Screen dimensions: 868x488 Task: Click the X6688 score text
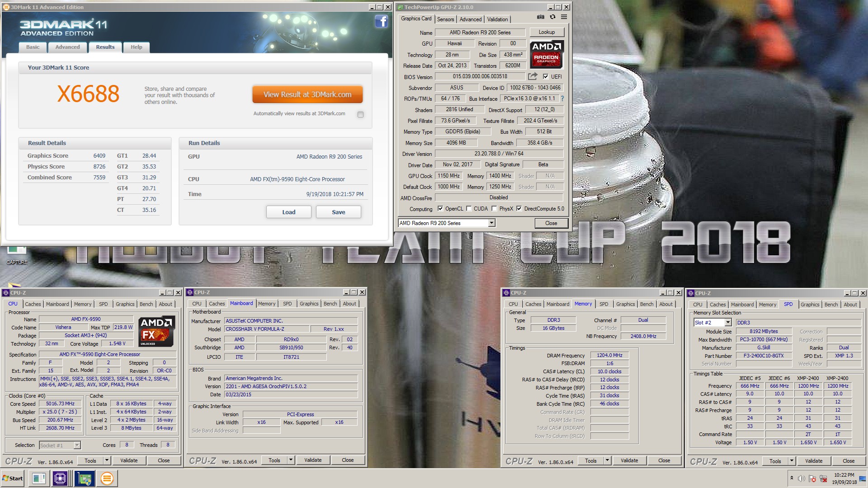(x=88, y=94)
